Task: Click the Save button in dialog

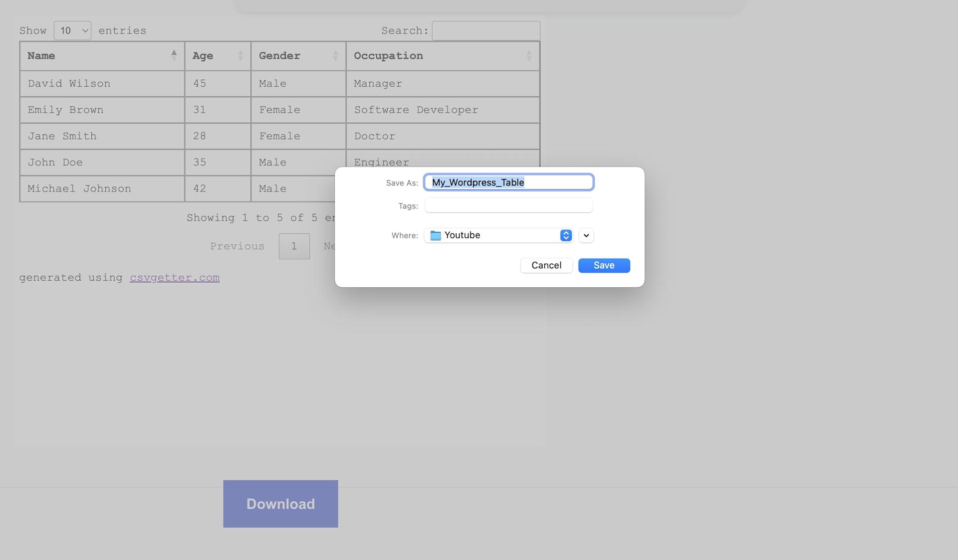Action: 604,265
